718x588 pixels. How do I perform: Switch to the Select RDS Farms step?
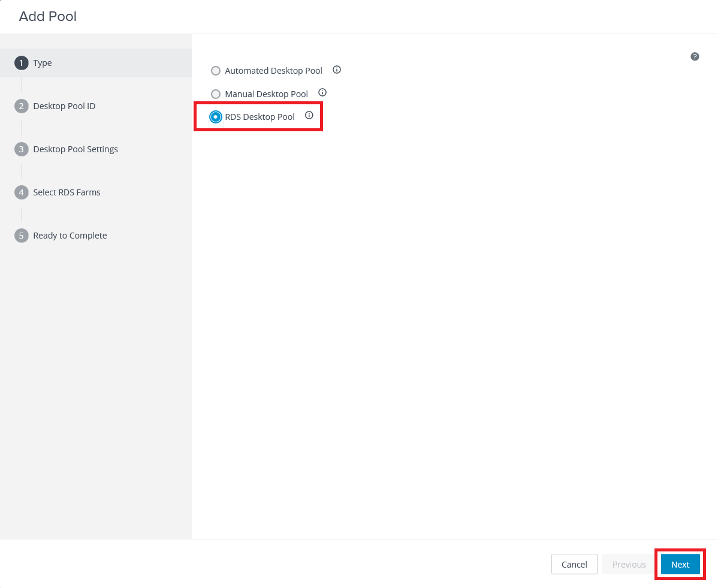coord(67,192)
